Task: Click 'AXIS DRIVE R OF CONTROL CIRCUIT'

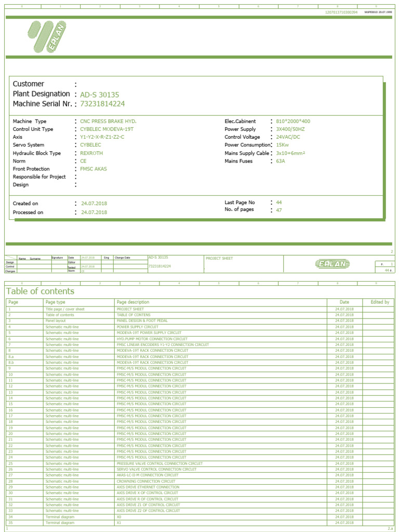Action: pyautogui.click(x=147, y=499)
